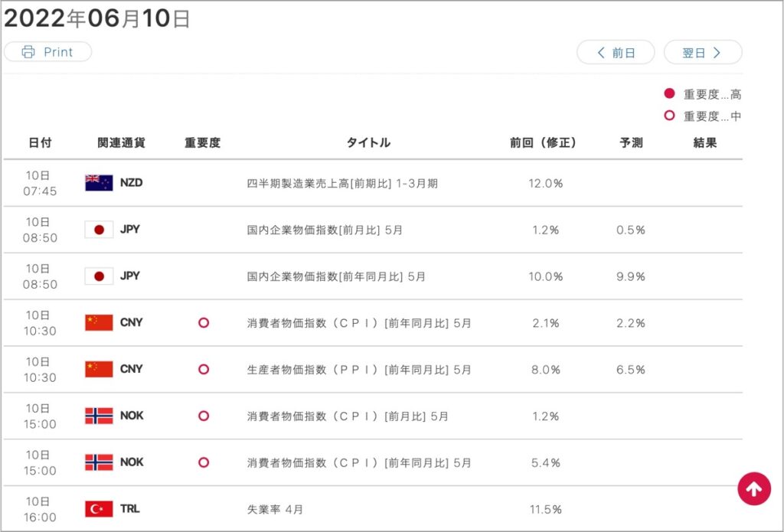Click importance circle in CNY CPI row
Image resolution: width=784 pixels, height=532 pixels.
pos(204,322)
